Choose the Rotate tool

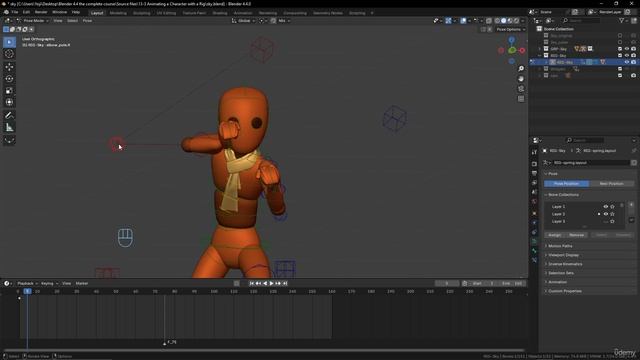[x=9, y=78]
